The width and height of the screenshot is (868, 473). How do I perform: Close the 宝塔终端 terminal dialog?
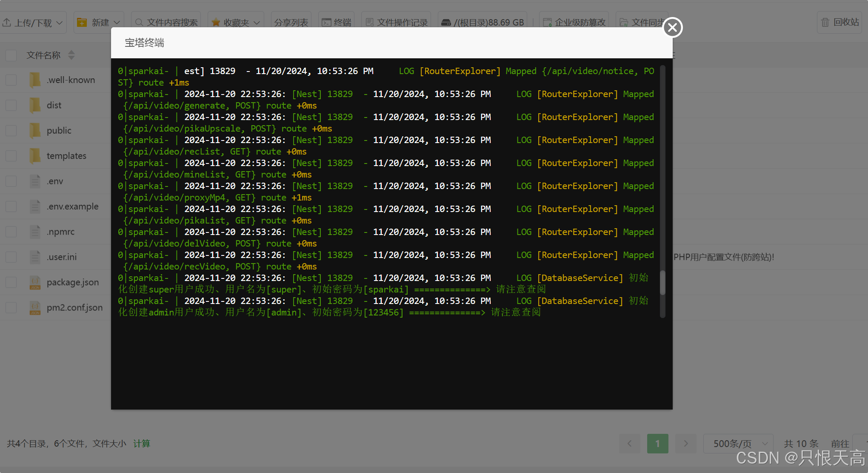point(672,28)
